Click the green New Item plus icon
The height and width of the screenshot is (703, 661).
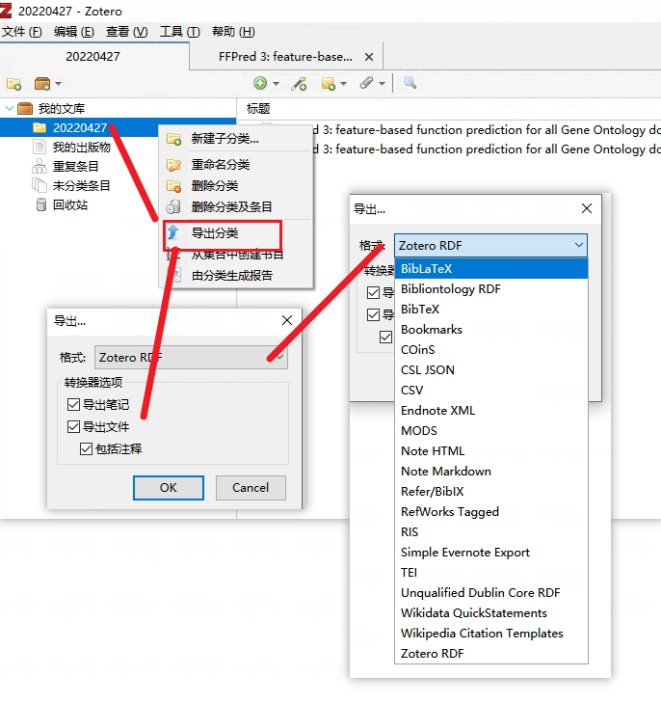tap(260, 83)
